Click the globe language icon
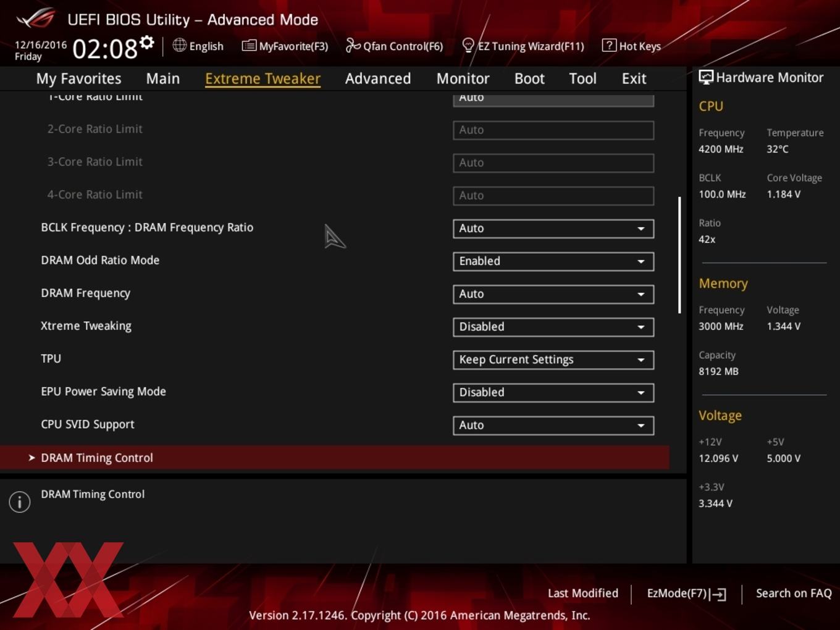Image resolution: width=840 pixels, height=630 pixels. point(179,45)
